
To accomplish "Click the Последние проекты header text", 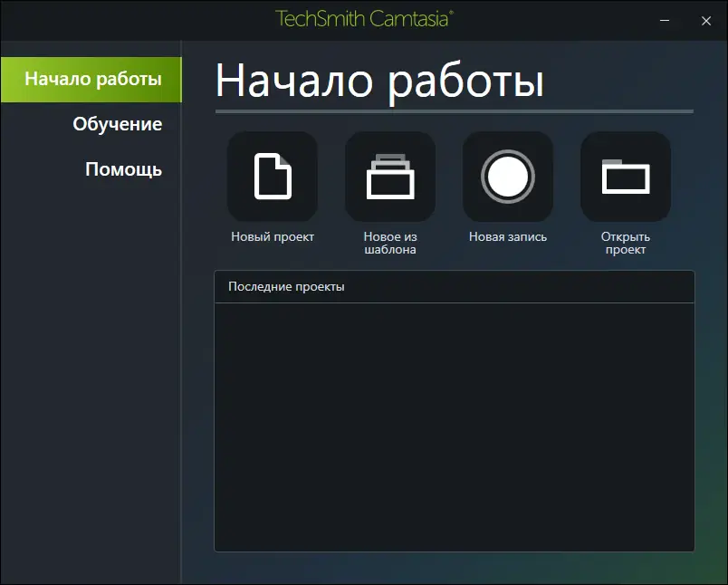I will coord(286,286).
